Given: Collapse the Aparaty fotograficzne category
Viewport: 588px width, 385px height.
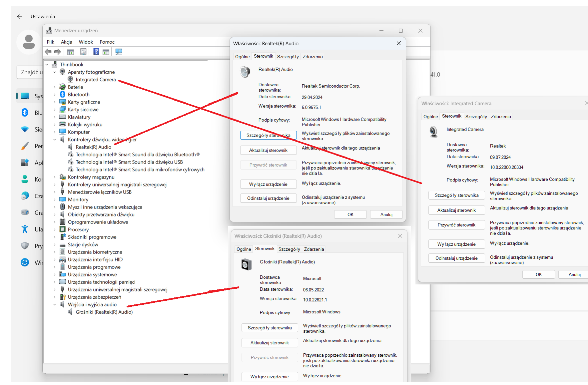Looking at the screenshot, I should pos(55,72).
